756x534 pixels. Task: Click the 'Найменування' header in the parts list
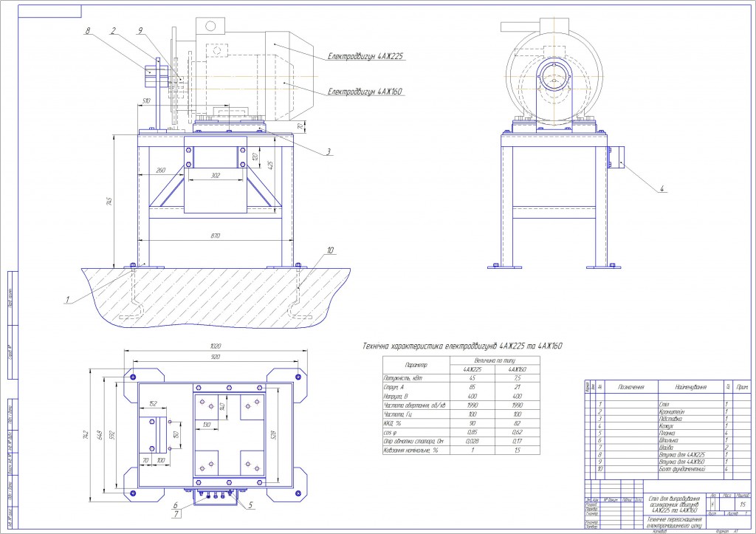pos(691,387)
